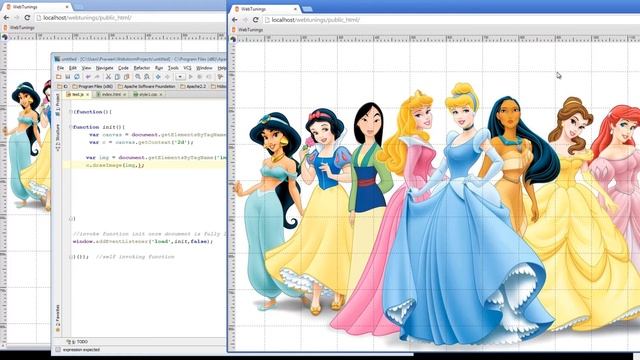The width and height of the screenshot is (640, 360).
Task: Click the Copy toolbar icon
Action: (x=118, y=77)
